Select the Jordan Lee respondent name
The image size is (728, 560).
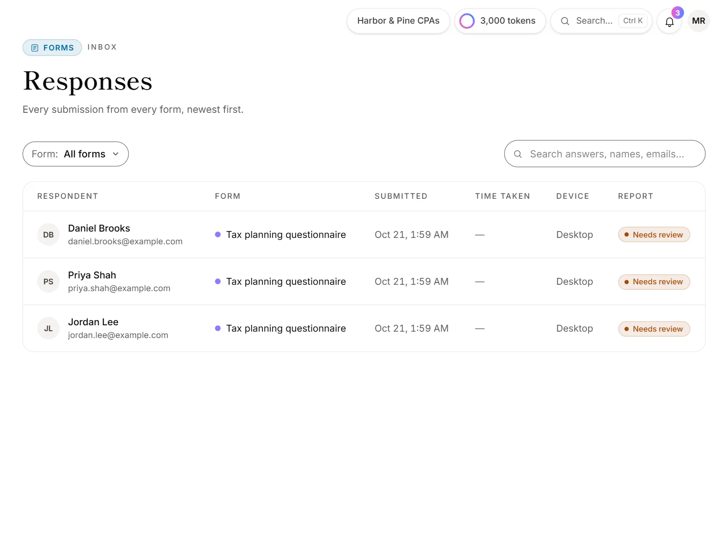93,322
